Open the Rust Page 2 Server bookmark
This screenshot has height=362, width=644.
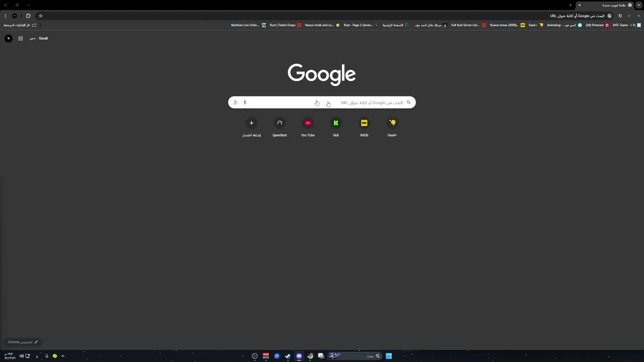361,25
